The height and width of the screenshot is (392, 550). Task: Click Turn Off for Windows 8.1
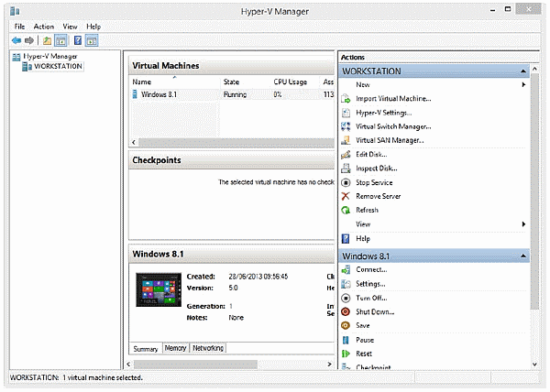(370, 298)
